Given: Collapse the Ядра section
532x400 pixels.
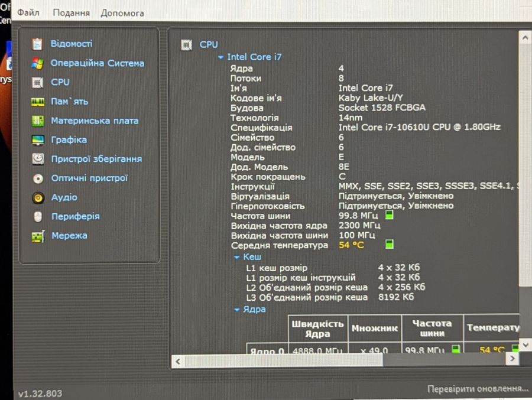Looking at the screenshot, I should [237, 310].
